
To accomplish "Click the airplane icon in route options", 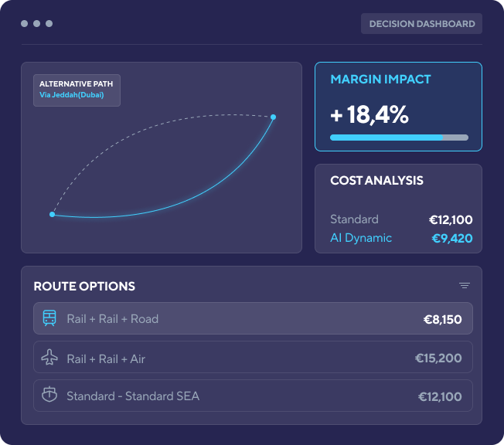I will click(49, 358).
